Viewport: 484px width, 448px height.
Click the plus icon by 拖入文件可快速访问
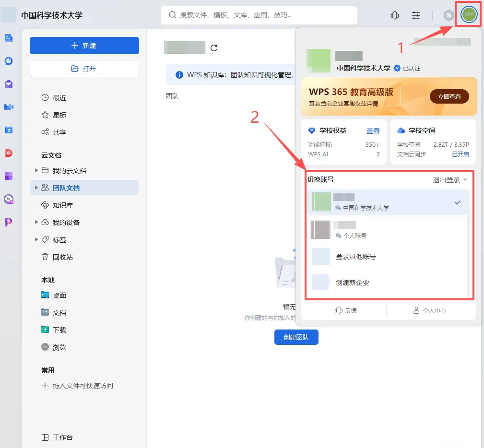click(x=45, y=385)
